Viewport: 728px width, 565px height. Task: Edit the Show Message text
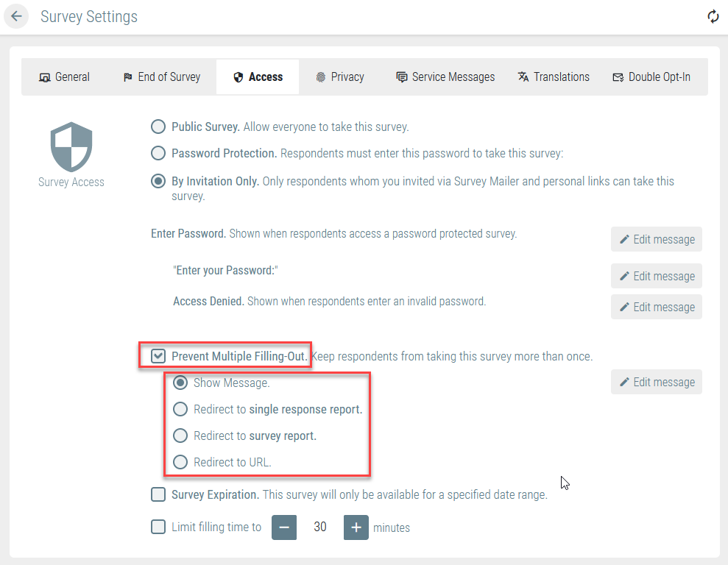pyautogui.click(x=656, y=383)
